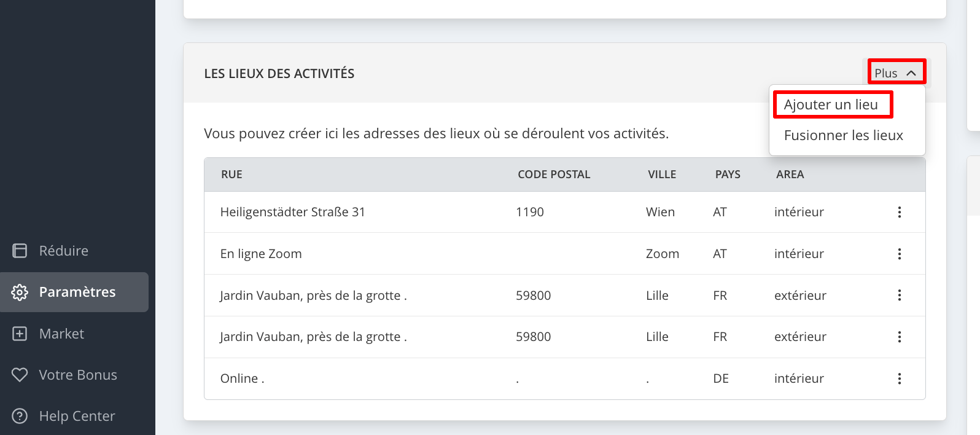Screen dimensions: 980x435
Task: Open three-dot menu for first Jardin Vauban row
Action: coord(900,295)
